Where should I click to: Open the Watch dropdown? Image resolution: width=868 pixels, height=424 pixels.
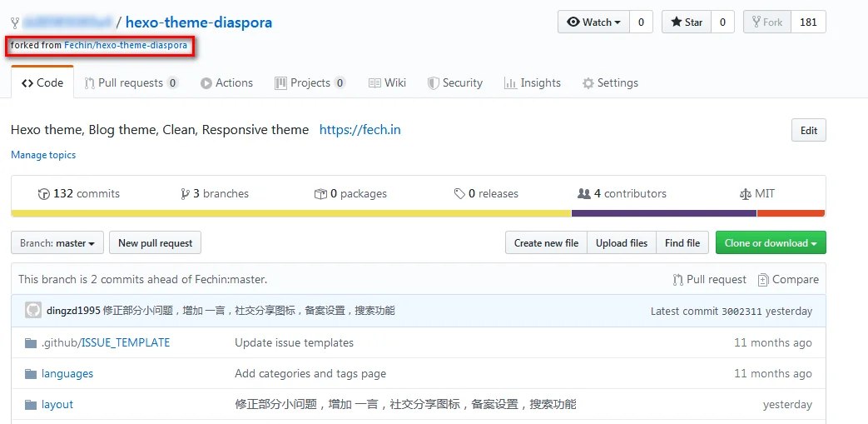[594, 22]
